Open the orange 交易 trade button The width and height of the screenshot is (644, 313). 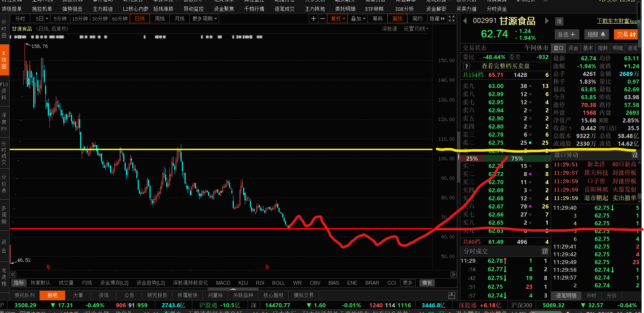pos(626,34)
